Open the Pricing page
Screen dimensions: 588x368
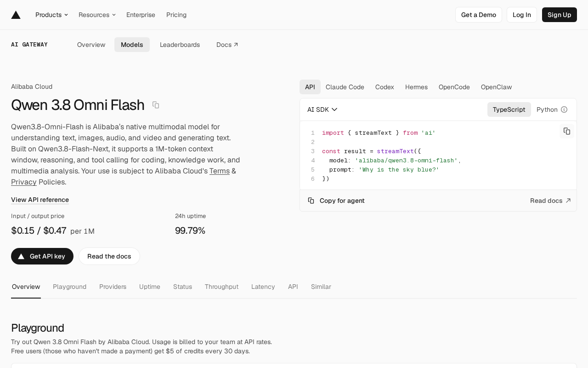tap(176, 15)
